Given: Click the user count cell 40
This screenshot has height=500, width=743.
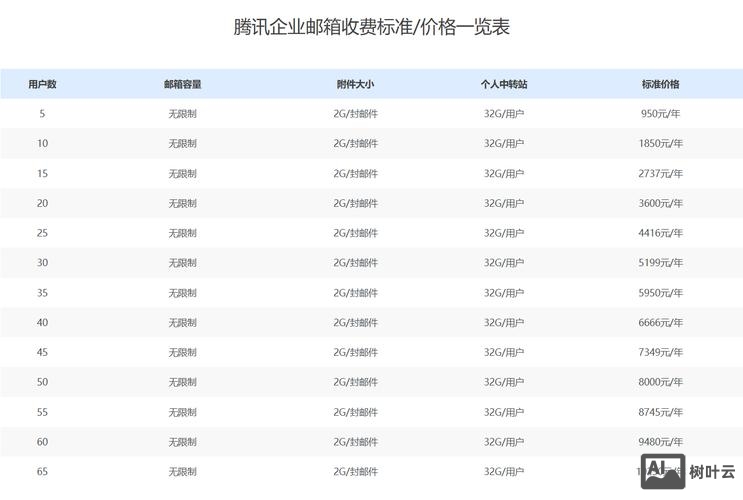Looking at the screenshot, I should tap(42, 323).
